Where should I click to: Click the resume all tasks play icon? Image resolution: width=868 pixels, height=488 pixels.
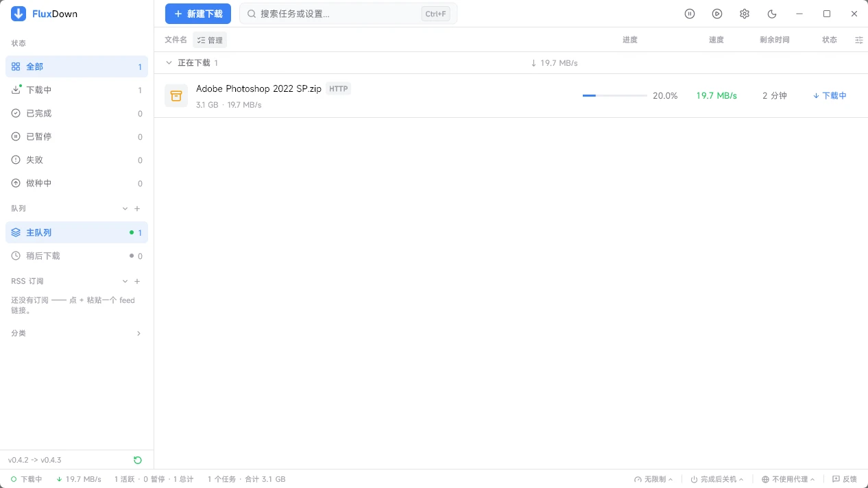(717, 14)
